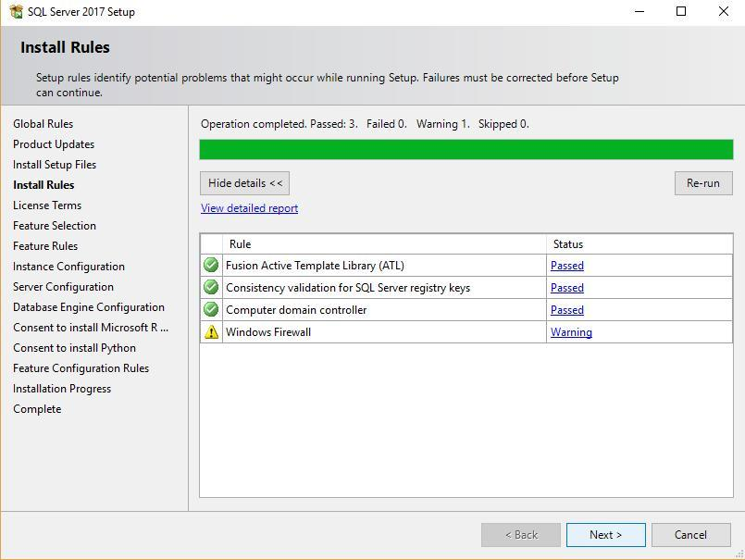Select Consent to install Microsoft R step
Screen dimensions: 745x560
click(91, 328)
